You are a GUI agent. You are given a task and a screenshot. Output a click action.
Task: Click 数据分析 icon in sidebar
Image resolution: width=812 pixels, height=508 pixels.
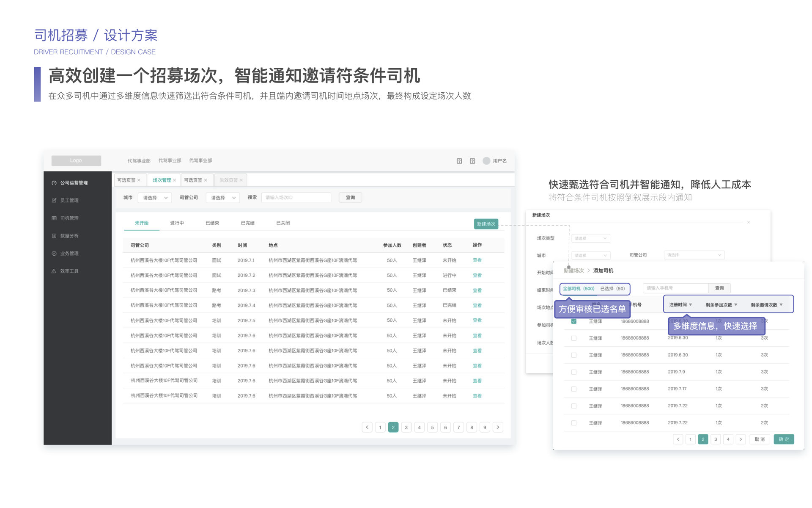click(54, 236)
